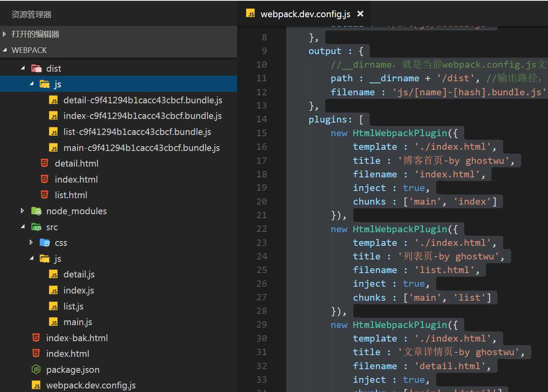The width and height of the screenshot is (548, 392).
Task: Click JS icon beside detail.js
Action: 53,274
